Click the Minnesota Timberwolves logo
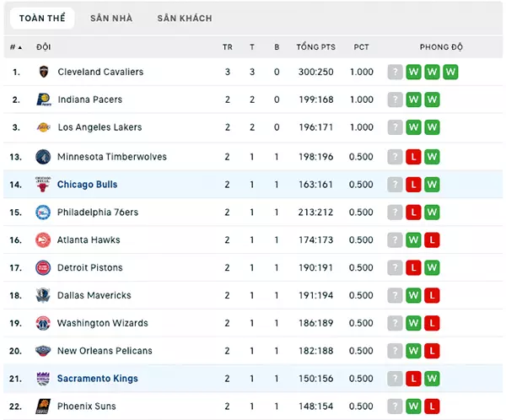The image size is (506, 420). (x=43, y=157)
